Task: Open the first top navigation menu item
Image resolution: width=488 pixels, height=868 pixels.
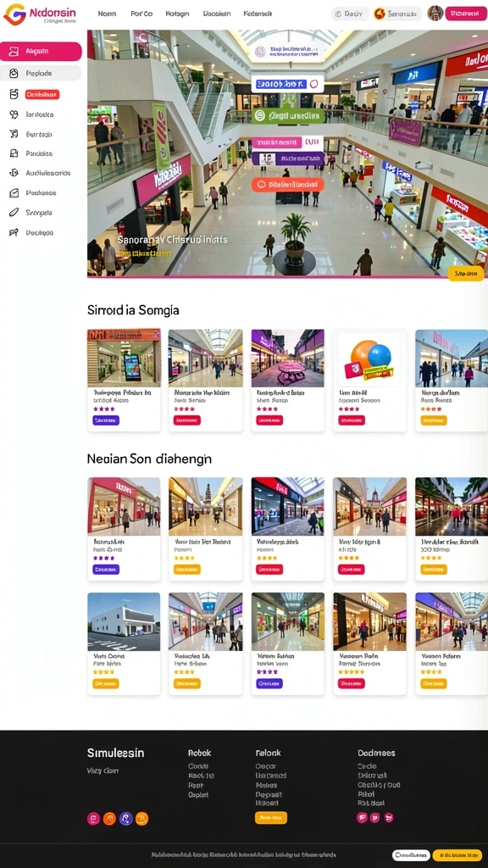Action: click(x=107, y=14)
